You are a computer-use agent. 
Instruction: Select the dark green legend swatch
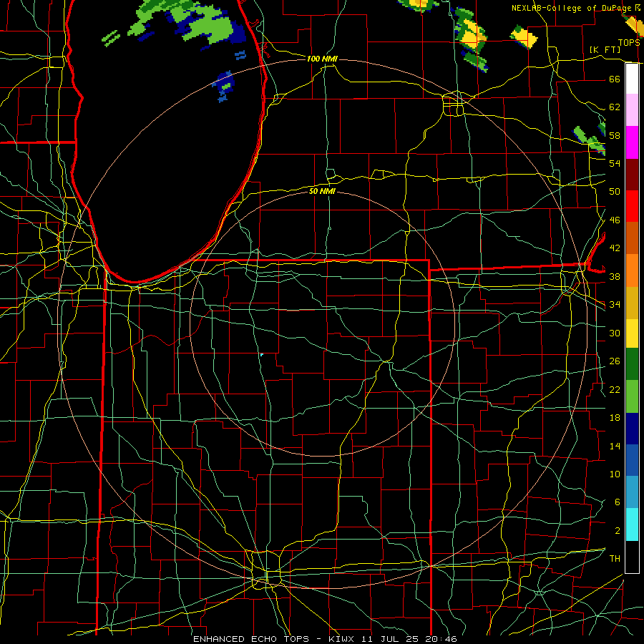[x=632, y=364]
